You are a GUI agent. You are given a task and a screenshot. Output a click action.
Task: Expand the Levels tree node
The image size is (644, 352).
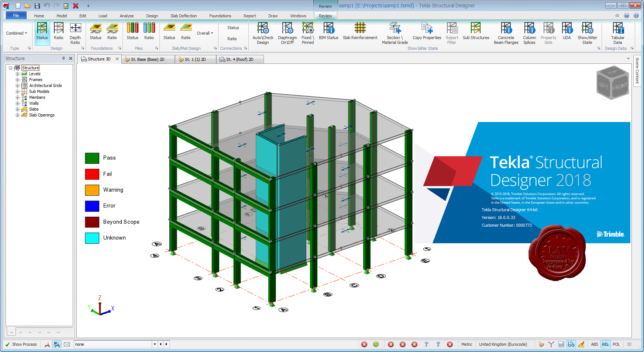pyautogui.click(x=17, y=74)
